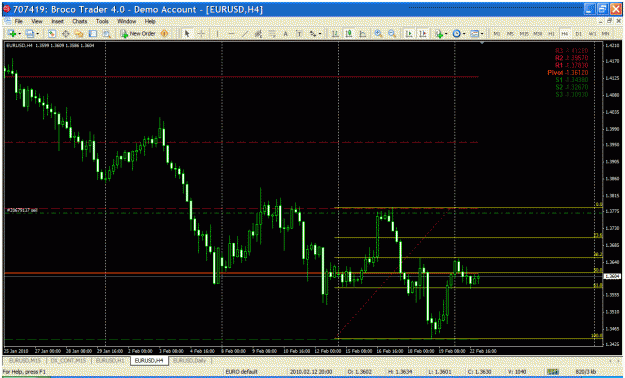This screenshot has width=625, height=378.
Task: Select the Text (A) tool
Action: (285, 34)
